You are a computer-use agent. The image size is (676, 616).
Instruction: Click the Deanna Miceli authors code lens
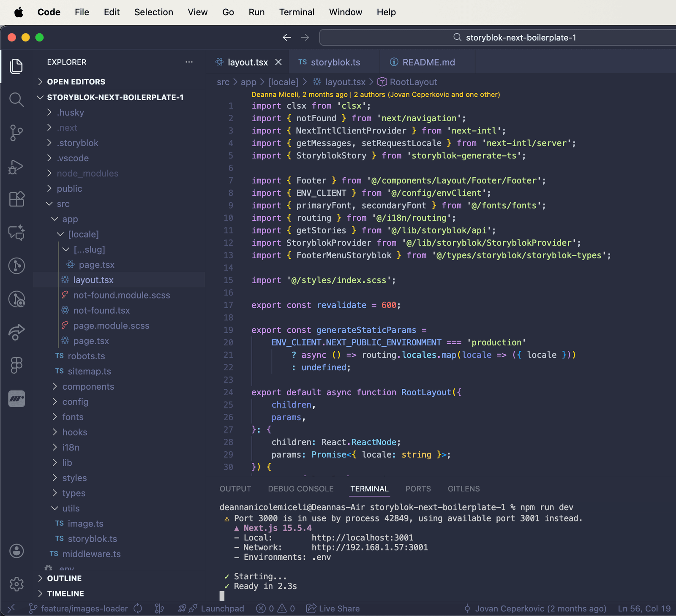(375, 94)
